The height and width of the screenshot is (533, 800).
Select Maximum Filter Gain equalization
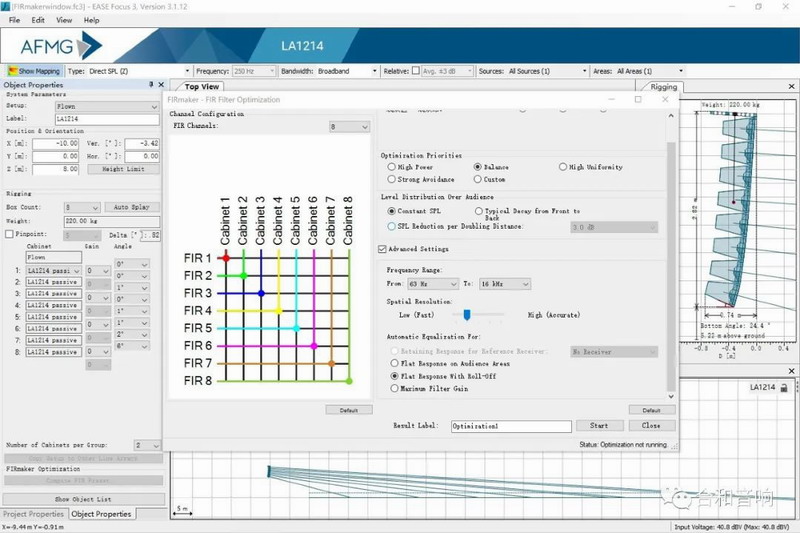[393, 388]
